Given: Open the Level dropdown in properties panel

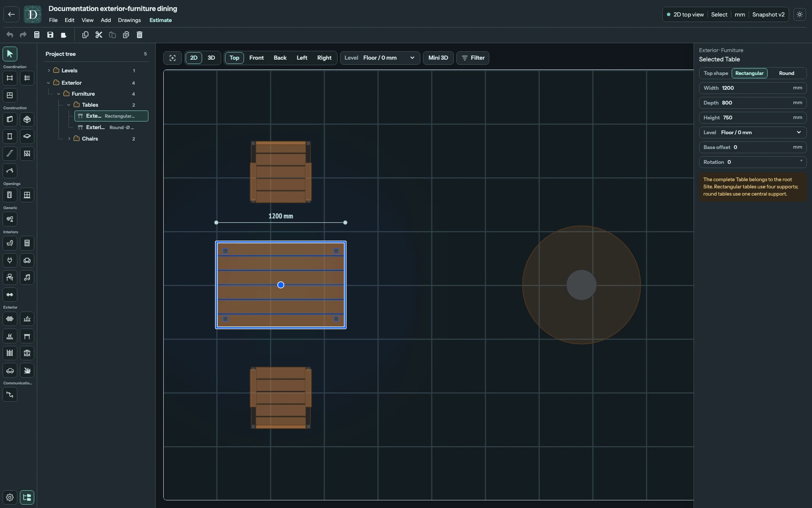Looking at the screenshot, I should tap(753, 133).
